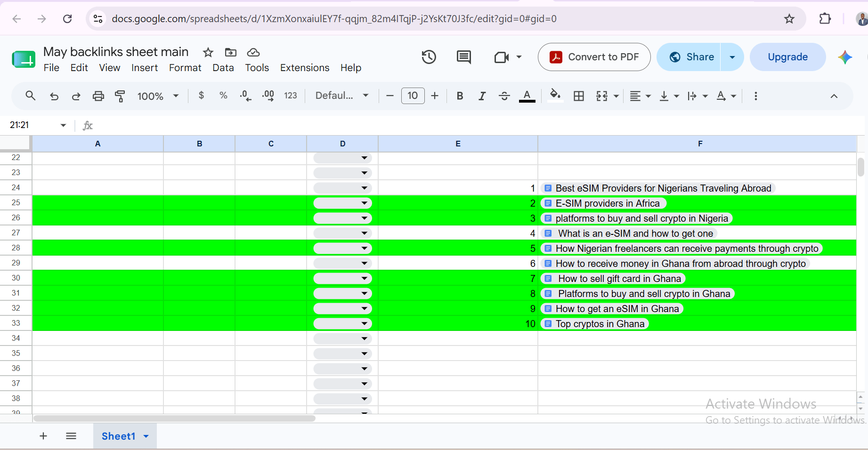This screenshot has height=450, width=868.
Task: Toggle strikethrough formatting
Action: tap(504, 96)
